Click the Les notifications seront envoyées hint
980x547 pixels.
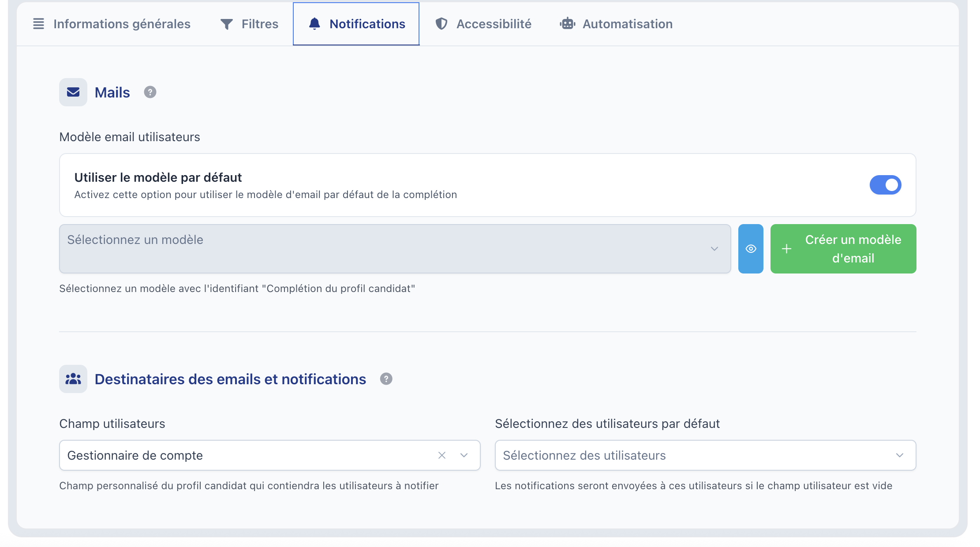tap(693, 486)
